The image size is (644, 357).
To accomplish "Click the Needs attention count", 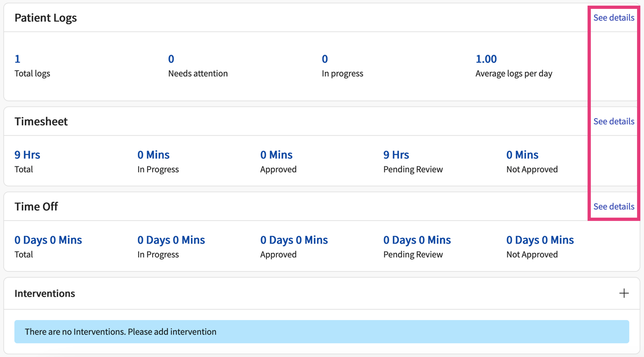I will point(171,58).
